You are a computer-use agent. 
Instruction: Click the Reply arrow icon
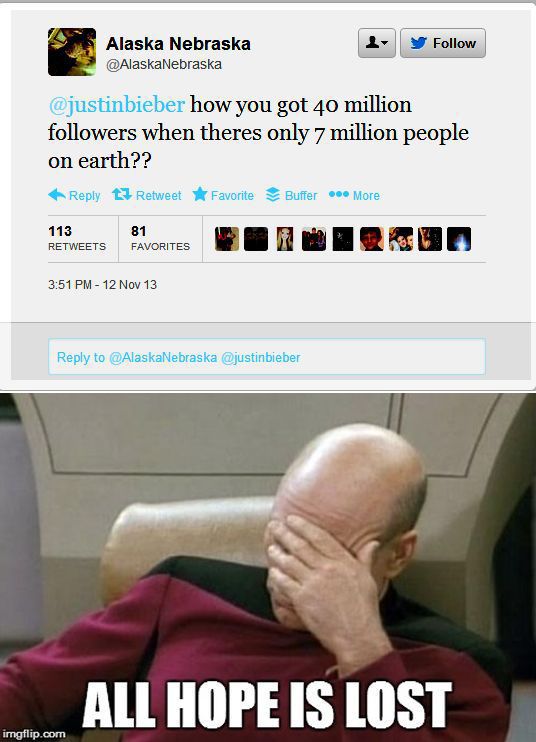click(57, 194)
